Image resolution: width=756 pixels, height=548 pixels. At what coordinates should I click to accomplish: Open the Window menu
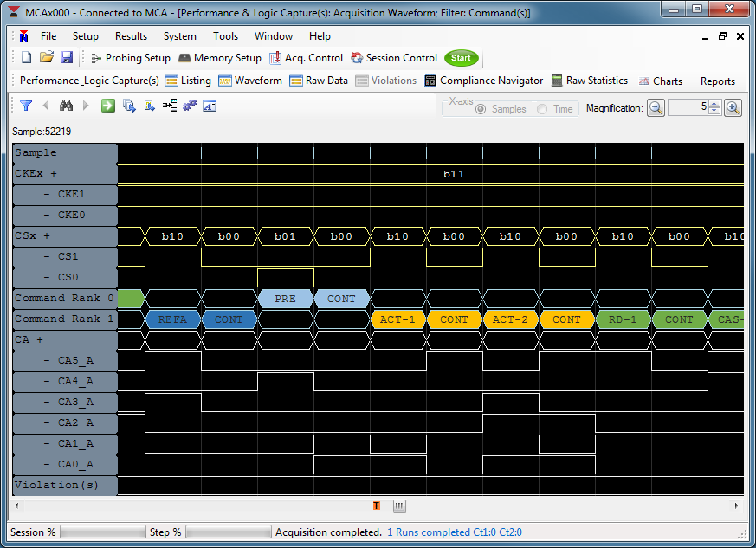tap(274, 36)
